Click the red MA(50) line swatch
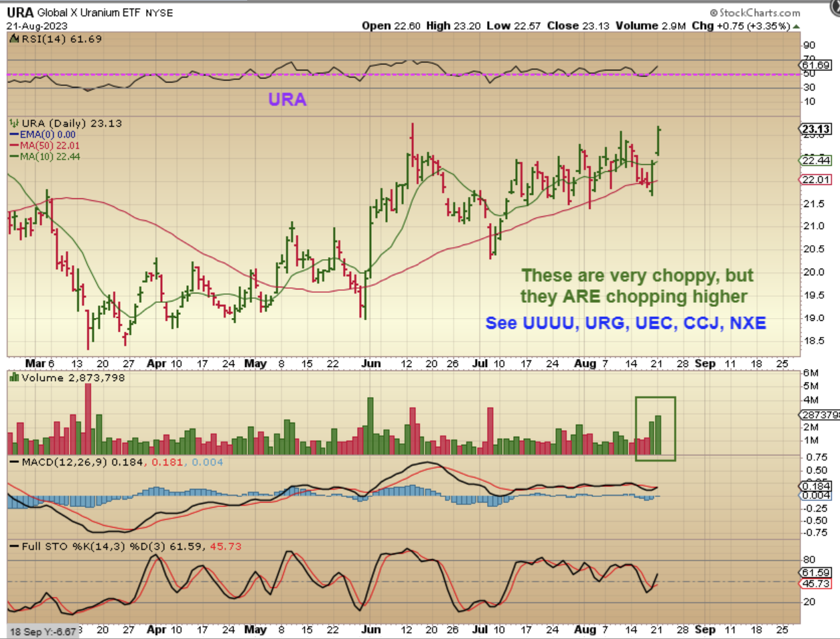Screen dimensions: 840x639 tap(14, 146)
